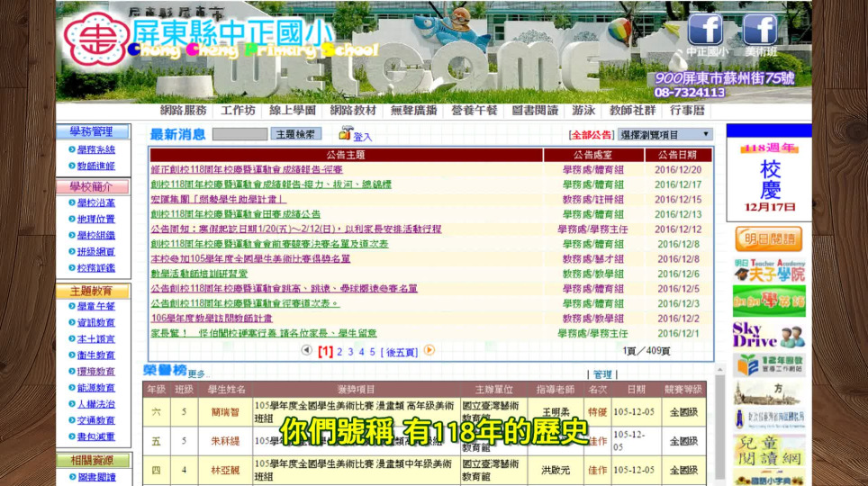The height and width of the screenshot is (486, 868).
Task: Click 後五頁 pagination link
Action: pyautogui.click(x=399, y=353)
